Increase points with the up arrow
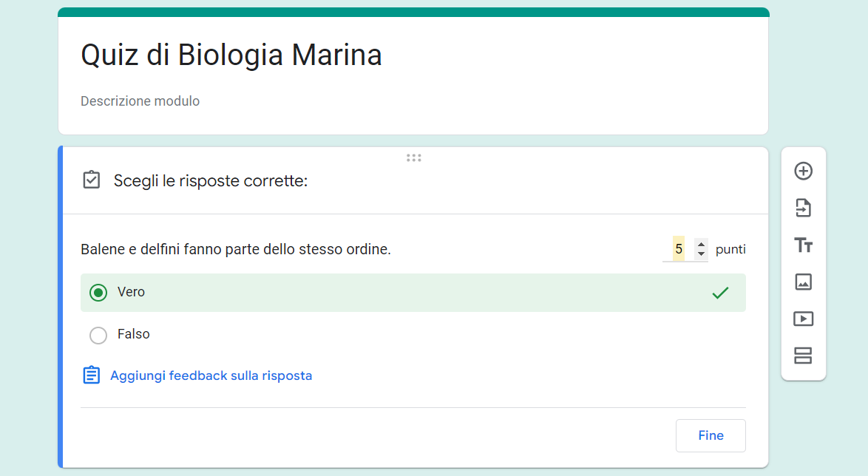The width and height of the screenshot is (868, 476). tap(701, 244)
